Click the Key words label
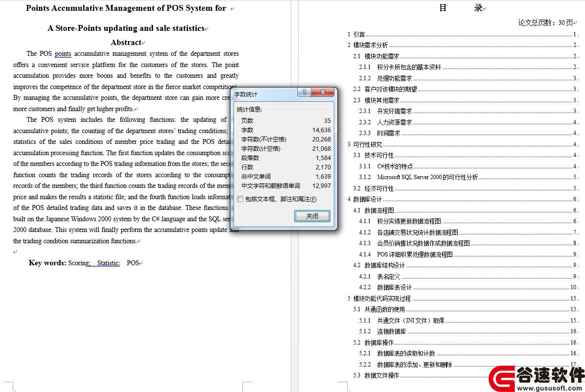Viewport: 585px width, 392px height. click(47, 263)
